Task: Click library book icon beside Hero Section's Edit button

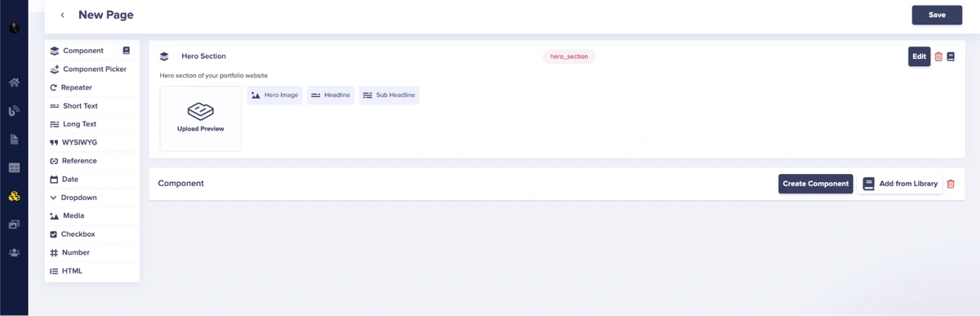Action: (951, 56)
